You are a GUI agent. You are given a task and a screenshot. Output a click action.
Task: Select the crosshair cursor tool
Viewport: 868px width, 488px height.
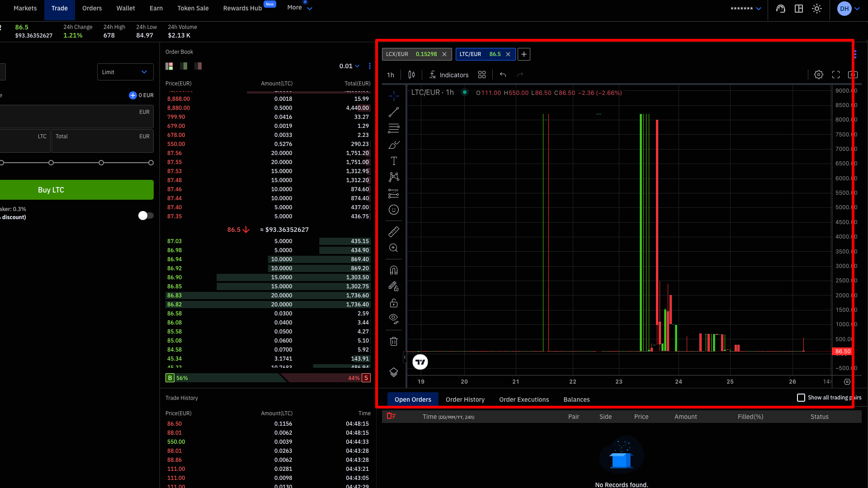point(394,96)
